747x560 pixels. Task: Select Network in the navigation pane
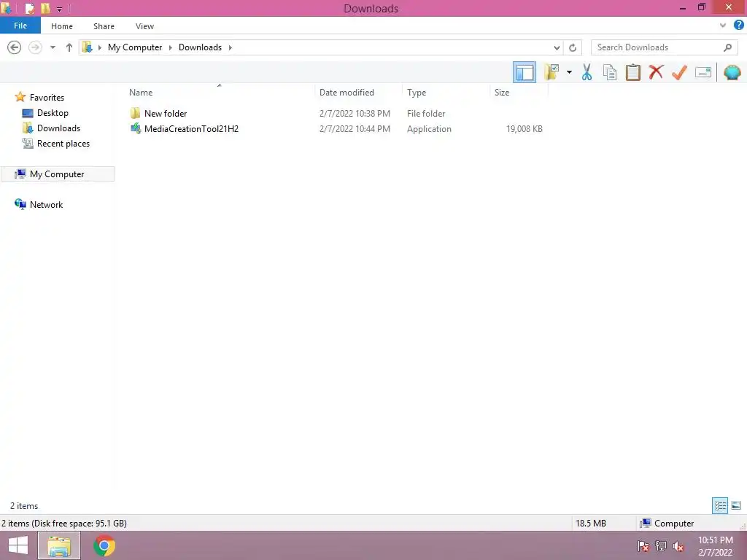(x=46, y=204)
